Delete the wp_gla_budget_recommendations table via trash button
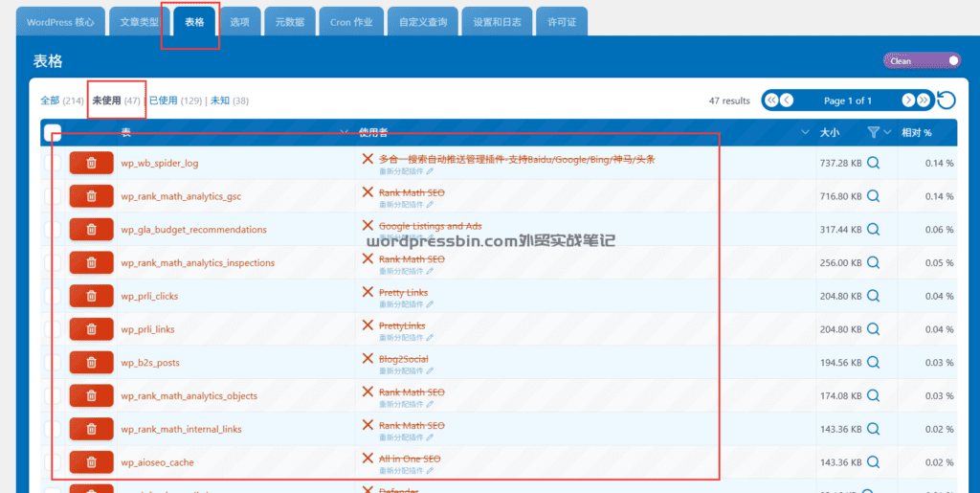 click(x=91, y=230)
